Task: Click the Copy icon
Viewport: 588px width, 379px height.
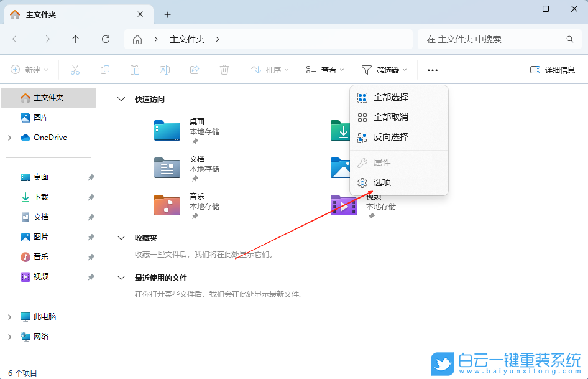Action: click(105, 70)
